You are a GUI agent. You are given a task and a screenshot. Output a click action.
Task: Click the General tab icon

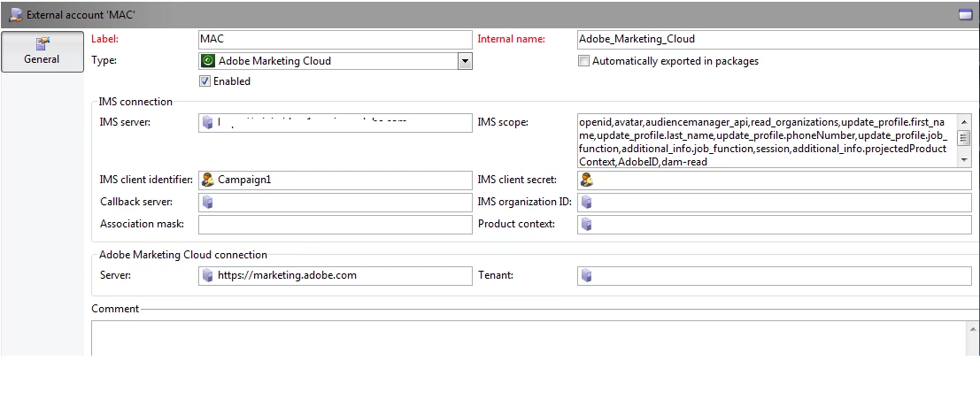click(42, 43)
